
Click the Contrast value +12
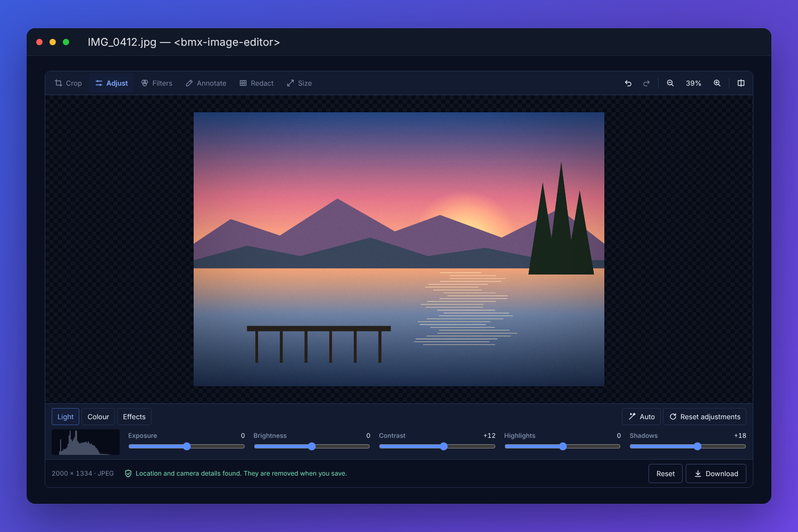[489, 436]
